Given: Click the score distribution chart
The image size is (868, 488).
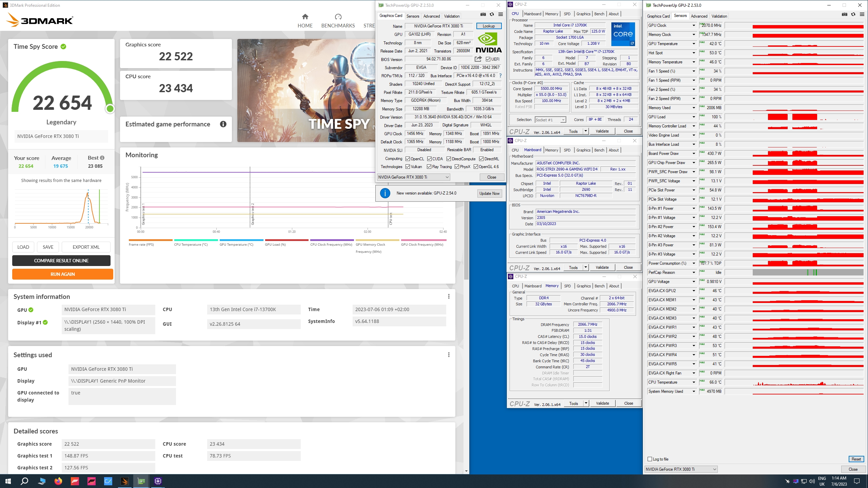Looking at the screenshot, I should tap(61, 207).
